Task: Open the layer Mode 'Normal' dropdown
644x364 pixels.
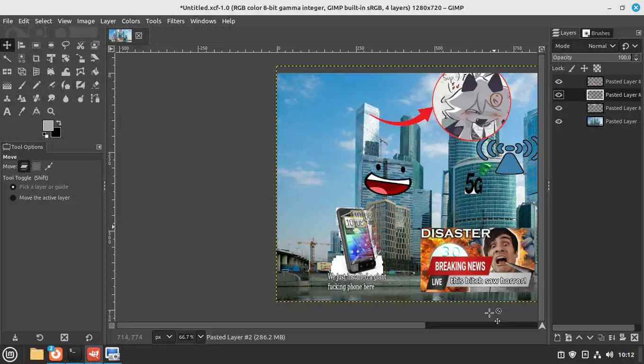Action: (585, 46)
